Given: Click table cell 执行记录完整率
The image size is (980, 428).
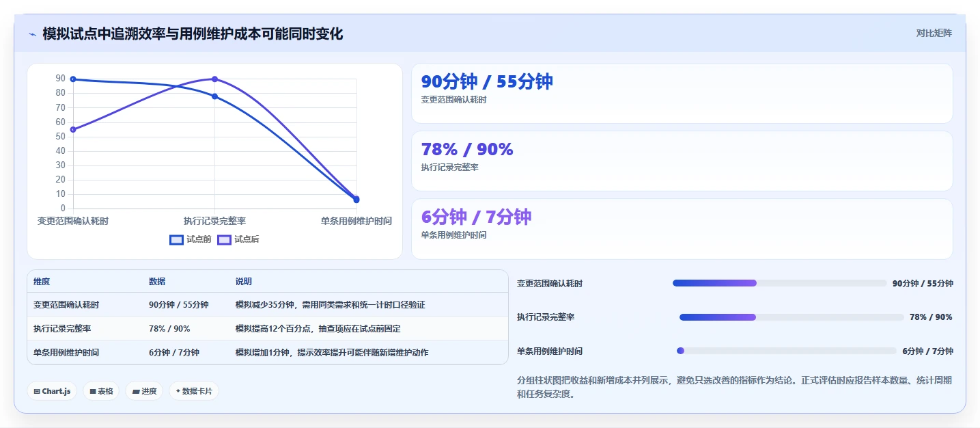Looking at the screenshot, I should (x=62, y=329).
